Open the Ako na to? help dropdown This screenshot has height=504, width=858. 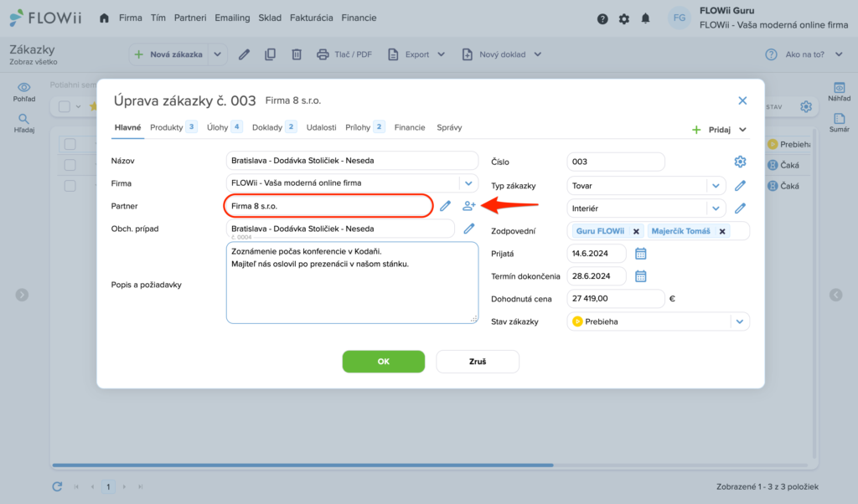coord(839,54)
